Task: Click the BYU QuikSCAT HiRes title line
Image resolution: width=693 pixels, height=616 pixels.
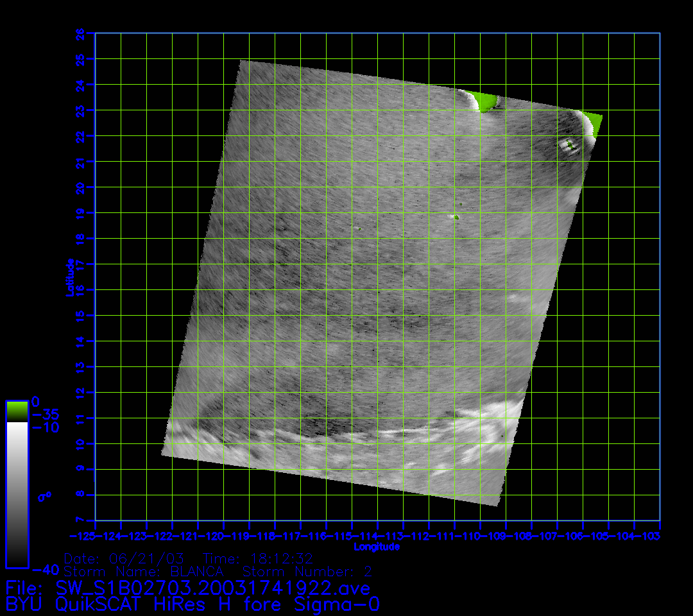Action: point(193,604)
